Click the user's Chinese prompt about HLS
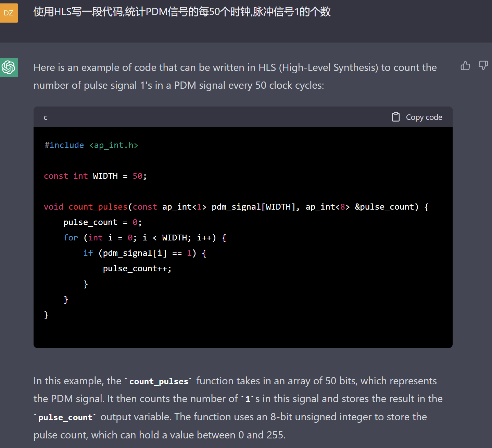492x448 pixels. point(182,12)
